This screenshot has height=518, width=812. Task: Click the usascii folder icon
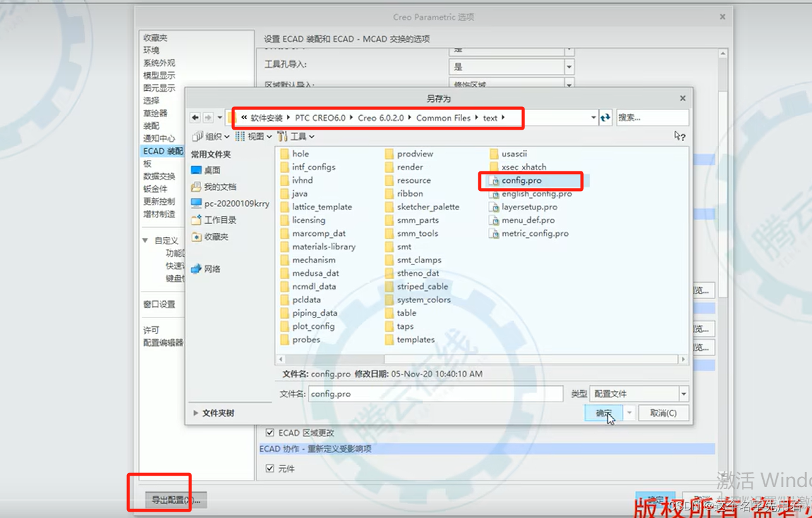coord(494,154)
